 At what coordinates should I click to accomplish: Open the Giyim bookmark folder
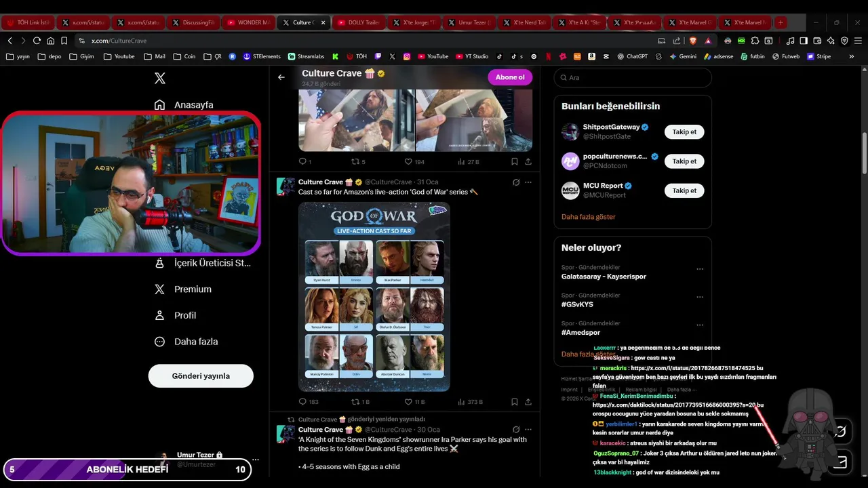[81, 56]
